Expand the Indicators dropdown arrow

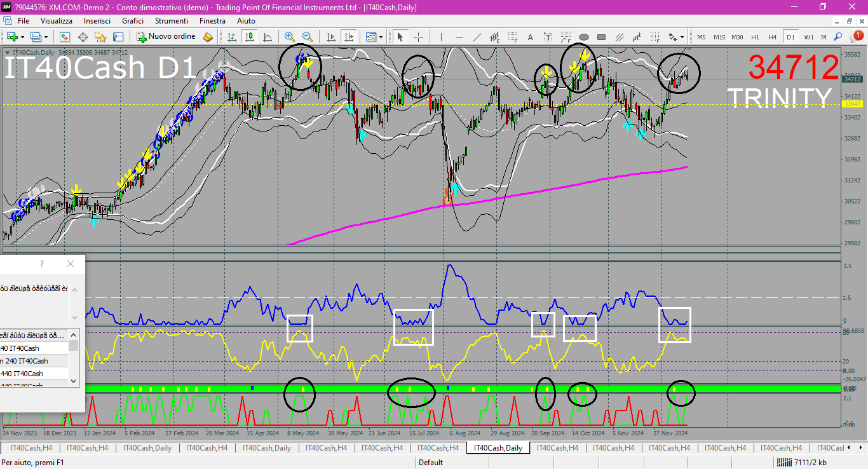coord(381,37)
